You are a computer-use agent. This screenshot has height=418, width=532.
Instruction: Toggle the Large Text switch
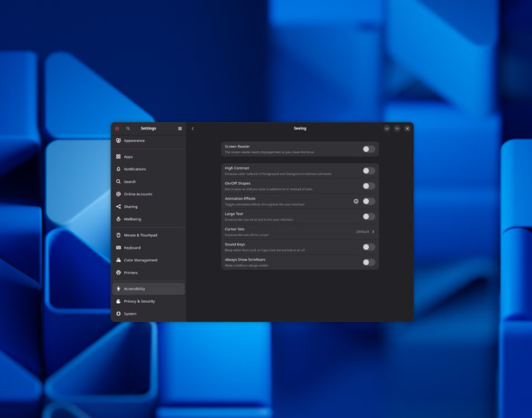[x=368, y=216]
